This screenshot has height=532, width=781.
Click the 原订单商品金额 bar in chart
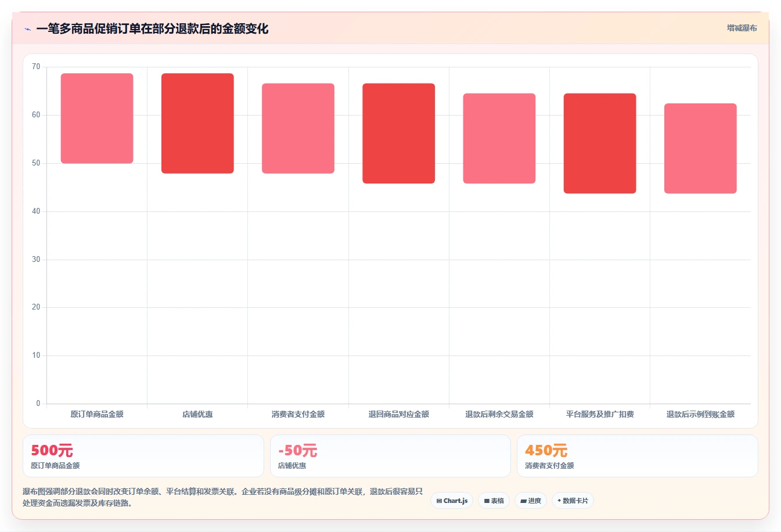point(97,118)
